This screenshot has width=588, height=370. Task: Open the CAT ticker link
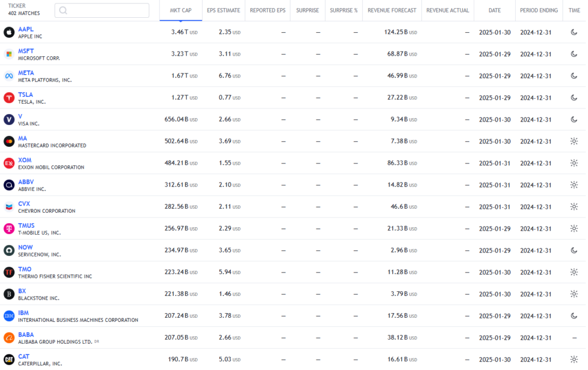click(x=24, y=356)
